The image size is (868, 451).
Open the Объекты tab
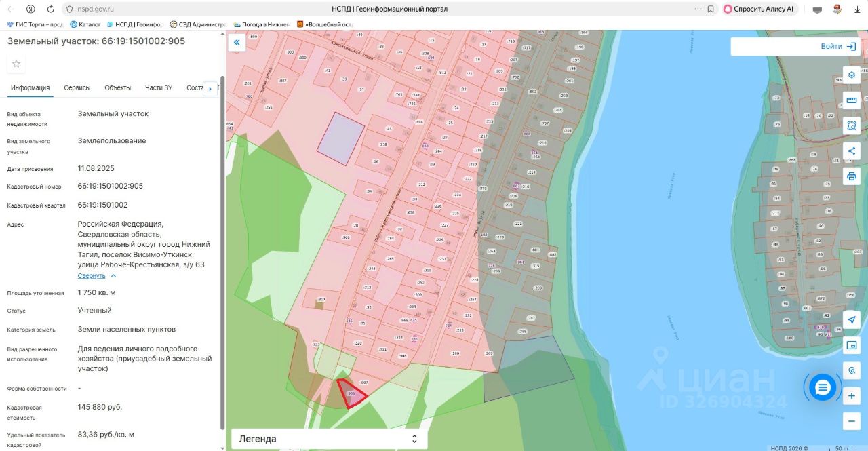pyautogui.click(x=118, y=87)
